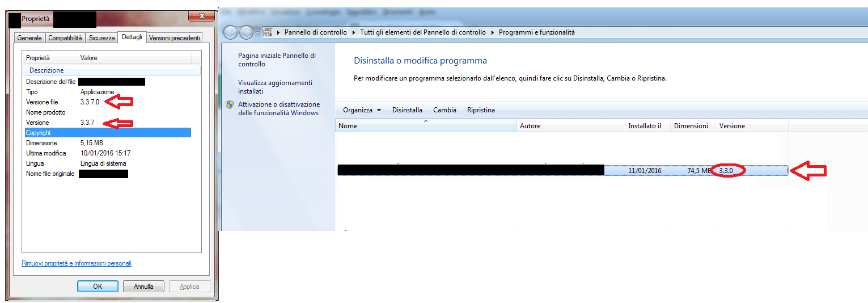
Task: Sort programs by Versione column header
Action: tap(752, 125)
